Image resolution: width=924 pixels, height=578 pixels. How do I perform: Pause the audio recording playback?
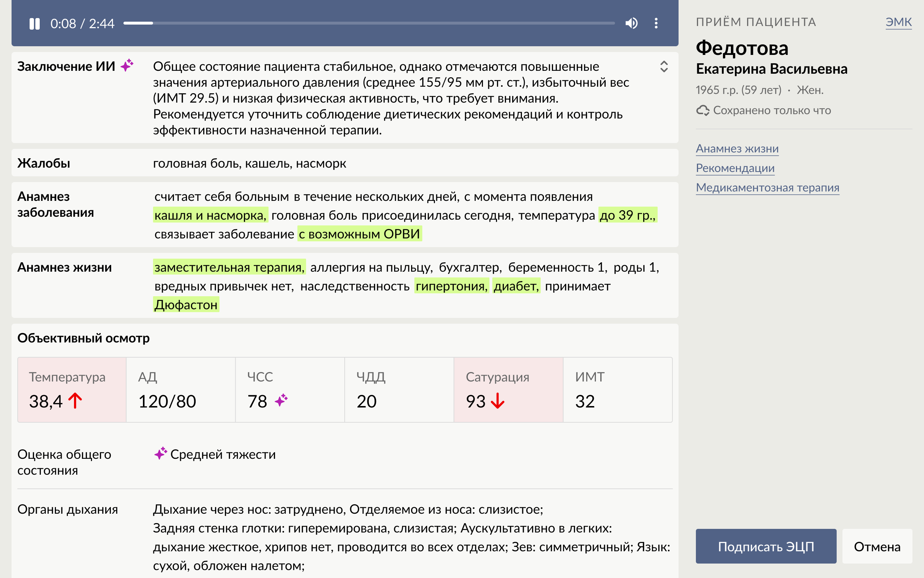pyautogui.click(x=35, y=24)
